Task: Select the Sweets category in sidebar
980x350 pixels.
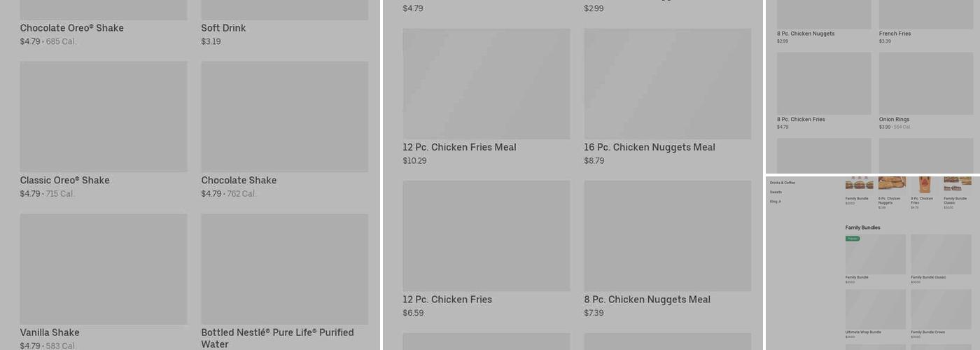Action: click(776, 192)
